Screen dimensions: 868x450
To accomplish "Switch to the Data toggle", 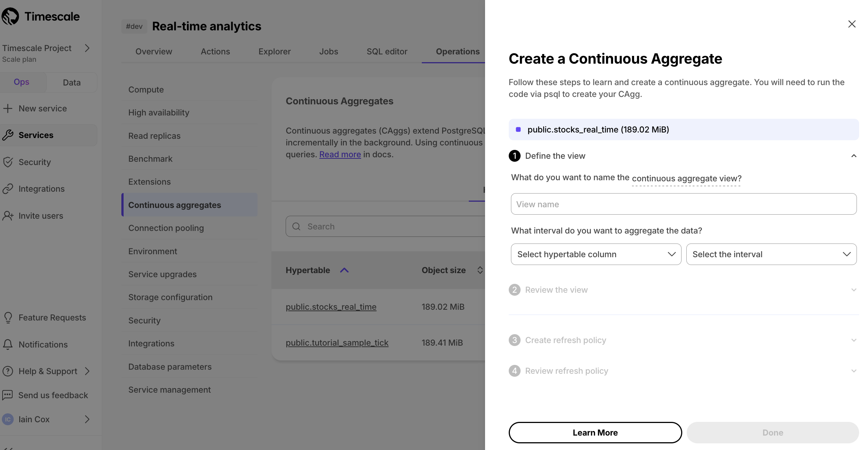I will [72, 83].
